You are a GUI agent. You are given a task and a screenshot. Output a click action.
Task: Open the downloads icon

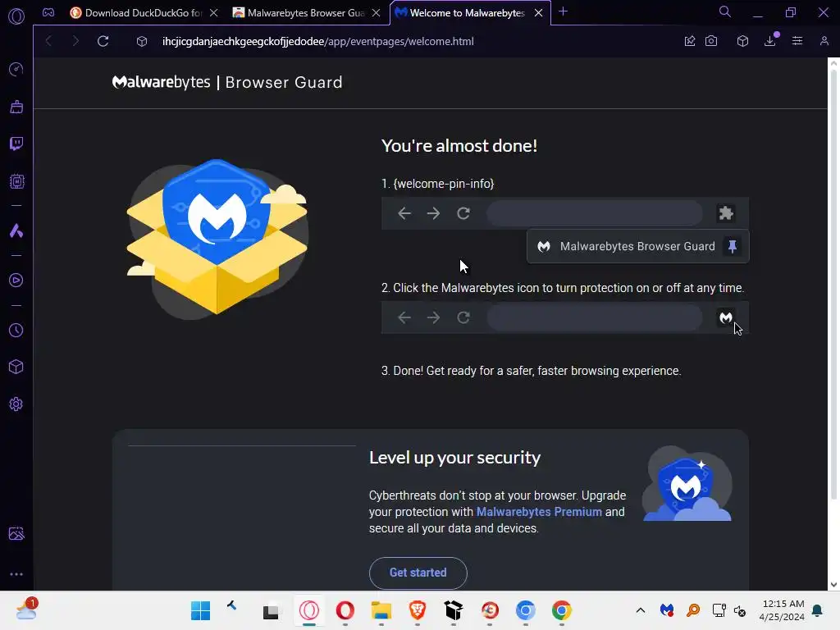pyautogui.click(x=769, y=41)
